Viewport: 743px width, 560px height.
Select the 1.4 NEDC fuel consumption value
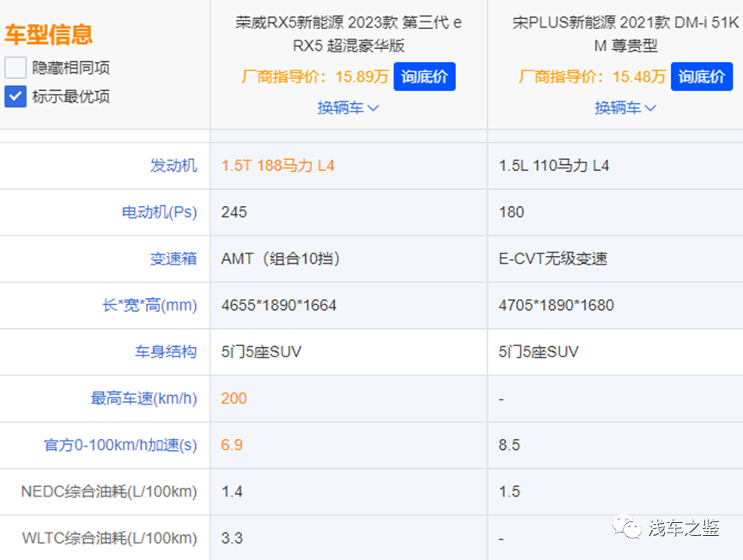tap(232, 491)
